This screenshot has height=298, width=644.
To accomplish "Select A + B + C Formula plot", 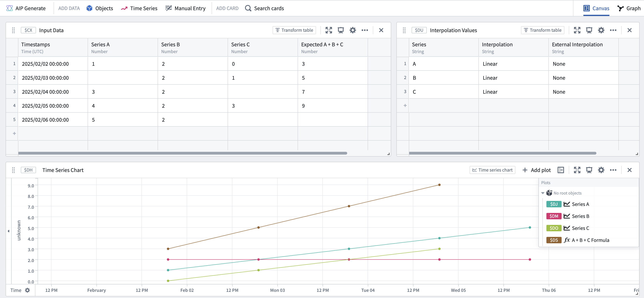I will tap(590, 240).
